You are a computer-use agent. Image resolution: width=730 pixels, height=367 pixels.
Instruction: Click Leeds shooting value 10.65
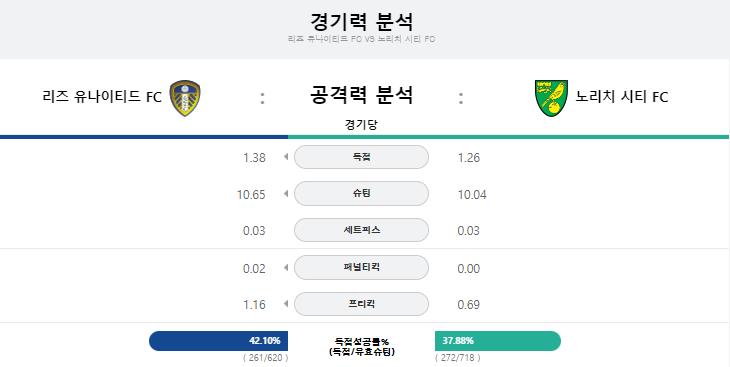(251, 194)
